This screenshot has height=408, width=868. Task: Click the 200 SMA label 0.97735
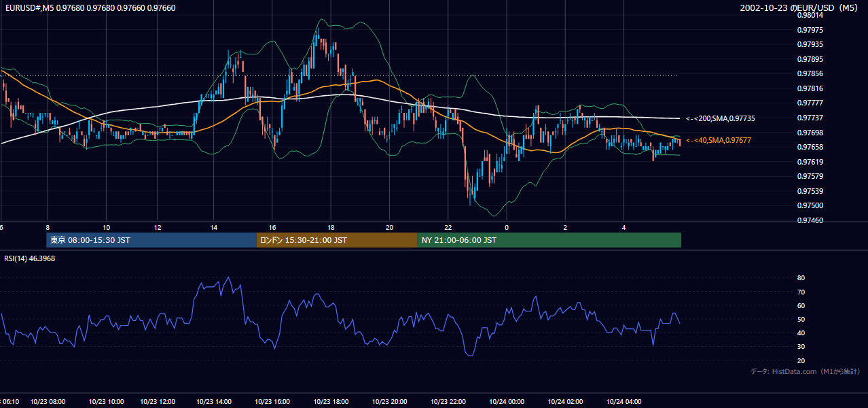pyautogui.click(x=721, y=118)
